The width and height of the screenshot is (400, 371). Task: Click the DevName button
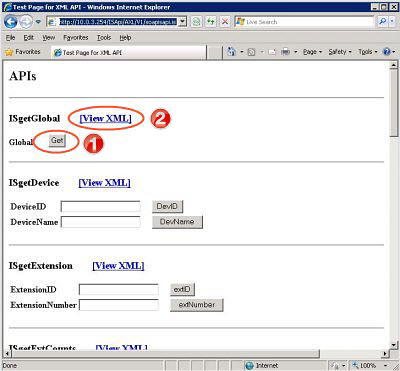tap(177, 222)
